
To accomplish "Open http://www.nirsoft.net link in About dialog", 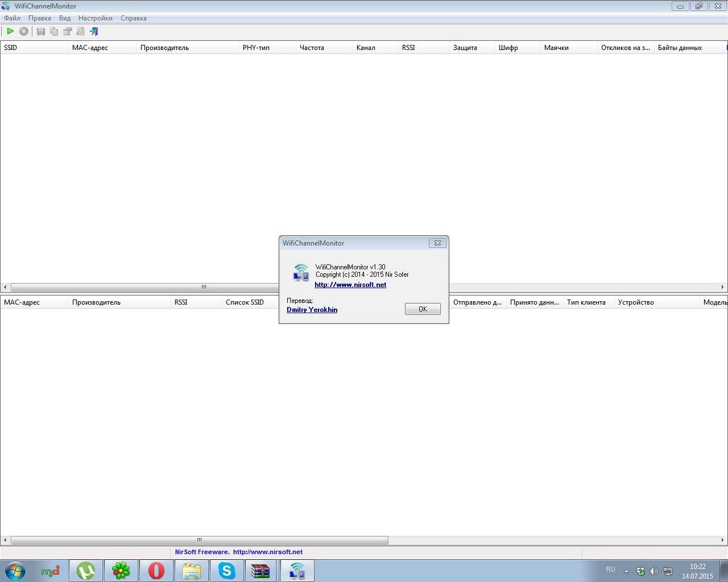I will (x=350, y=285).
